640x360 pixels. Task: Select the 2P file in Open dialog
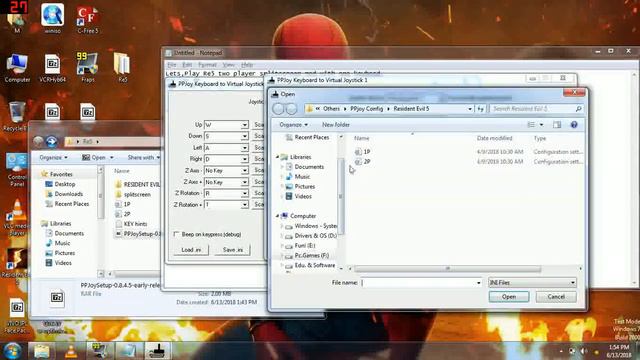tap(362, 162)
